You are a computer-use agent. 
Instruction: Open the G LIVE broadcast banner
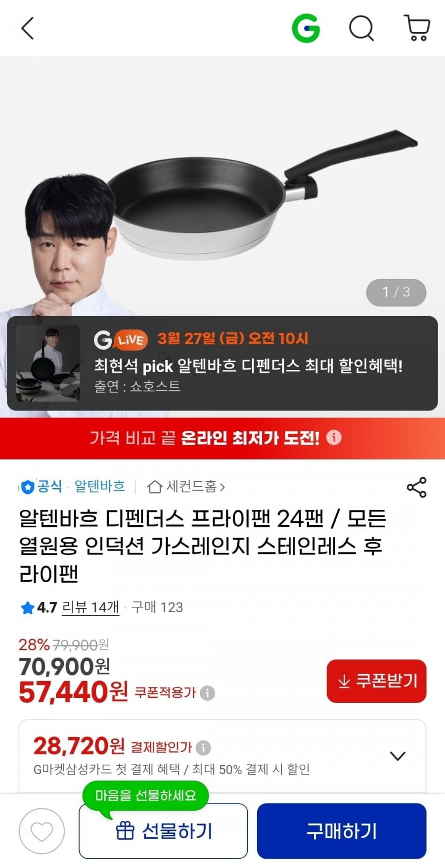point(222,364)
